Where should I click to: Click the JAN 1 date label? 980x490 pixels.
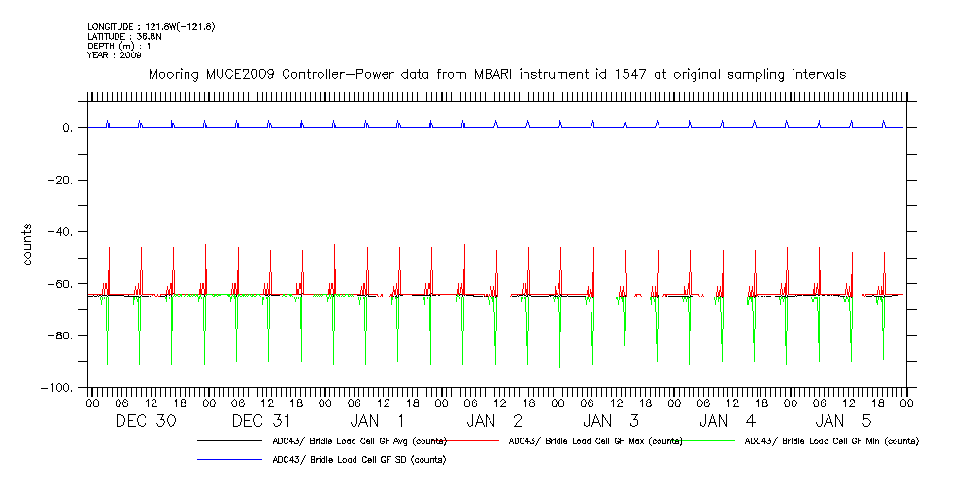pos(379,421)
